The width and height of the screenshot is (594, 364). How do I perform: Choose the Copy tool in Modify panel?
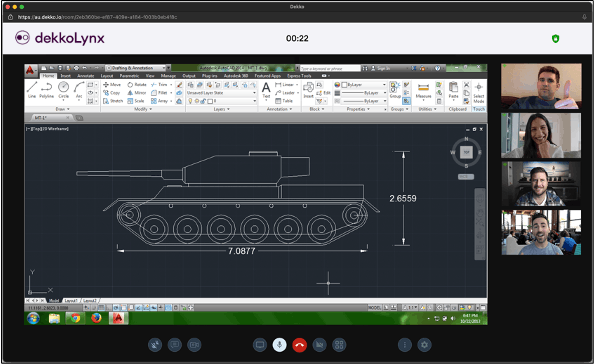(112, 93)
